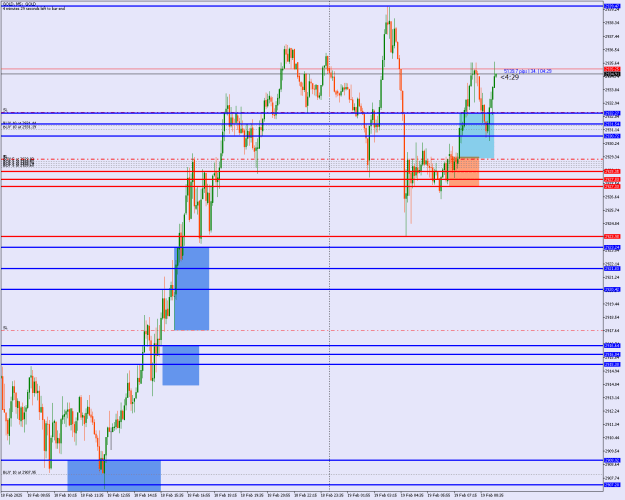Click the 2938.34 value on the price scale
The width and height of the screenshot is (625, 500).
(x=612, y=23)
